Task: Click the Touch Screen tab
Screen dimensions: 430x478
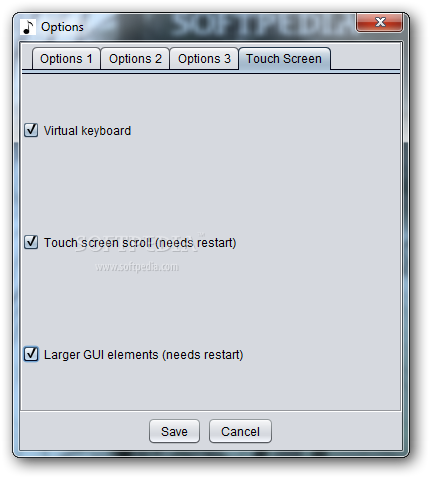Action: click(x=284, y=59)
